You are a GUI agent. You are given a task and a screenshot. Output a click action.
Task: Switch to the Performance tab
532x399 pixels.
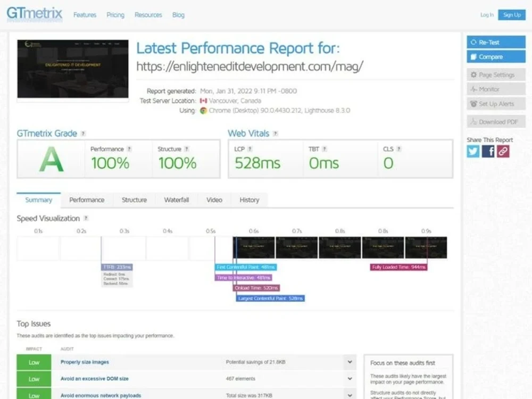[87, 200]
